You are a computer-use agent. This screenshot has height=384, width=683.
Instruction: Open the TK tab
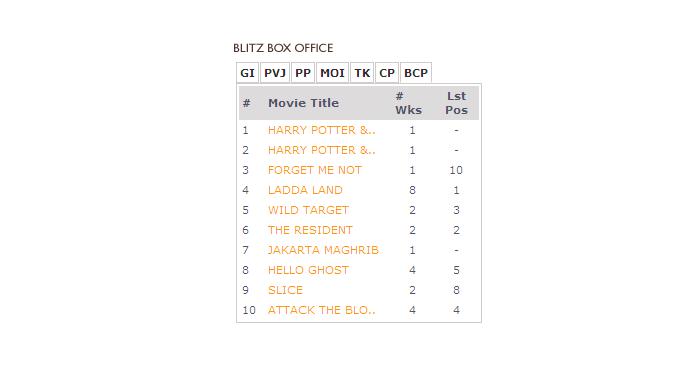tap(362, 73)
